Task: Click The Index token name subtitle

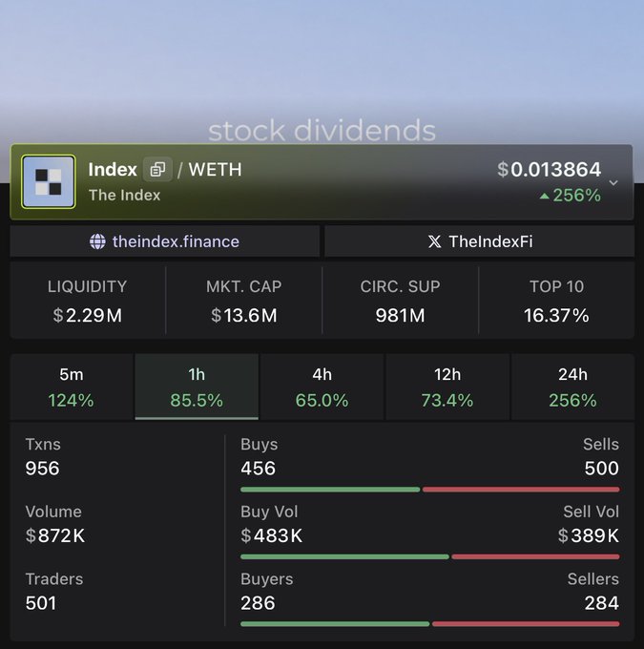Action: (x=125, y=195)
